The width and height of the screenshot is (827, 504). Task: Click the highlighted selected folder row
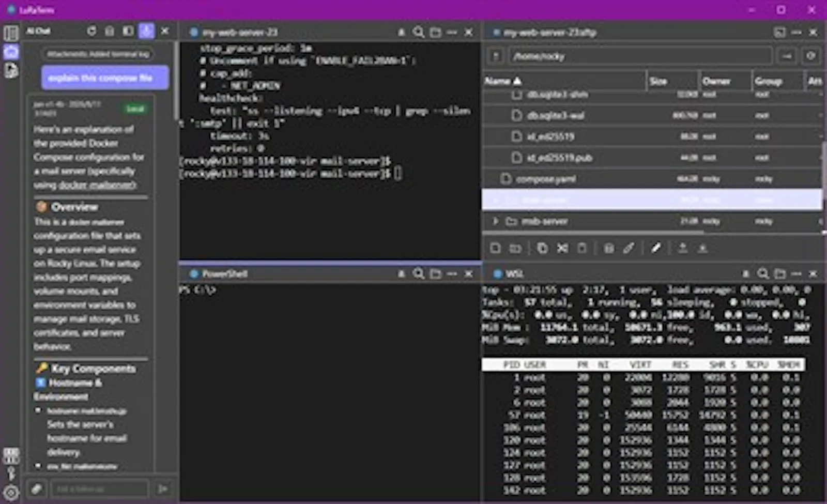point(652,200)
